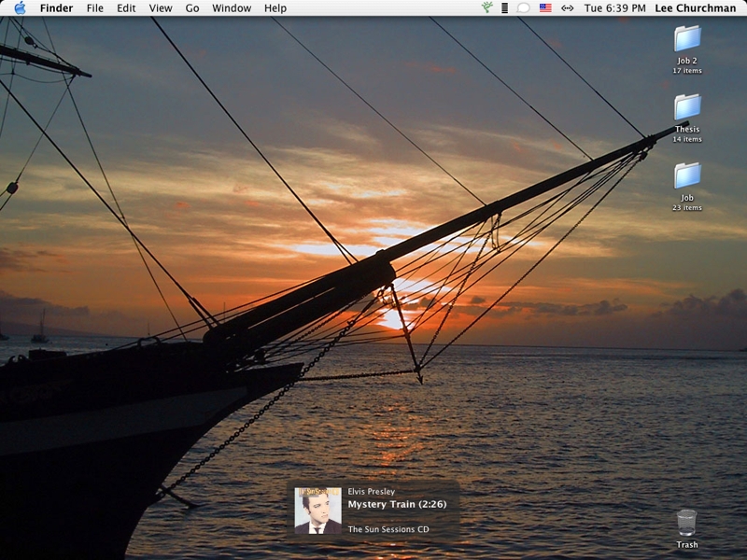Click the double-arrow network status icon
This screenshot has height=560, width=747.
click(567, 8)
